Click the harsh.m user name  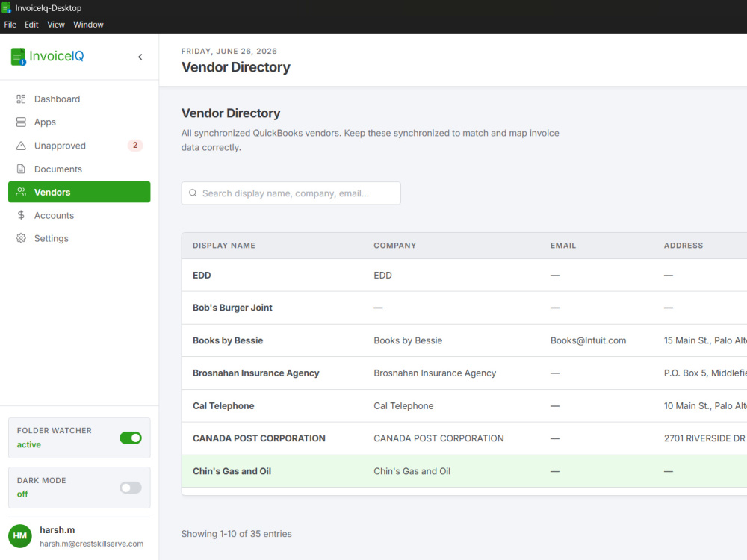tap(58, 530)
